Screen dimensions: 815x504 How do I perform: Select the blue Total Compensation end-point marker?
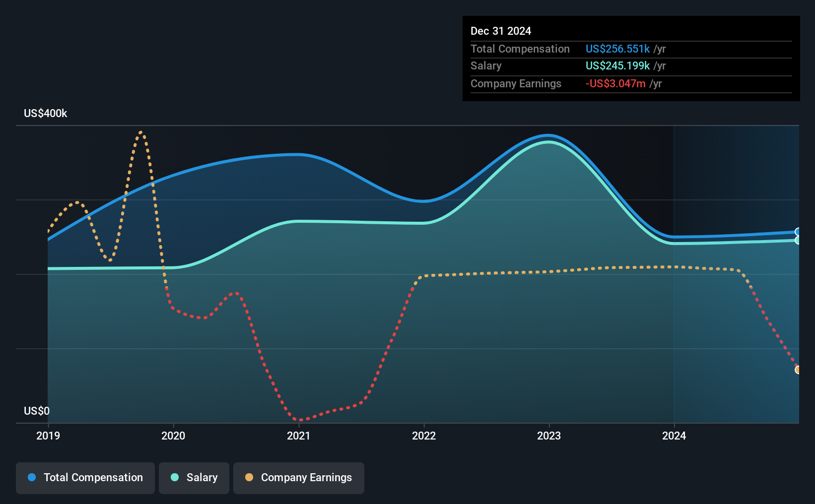798,232
